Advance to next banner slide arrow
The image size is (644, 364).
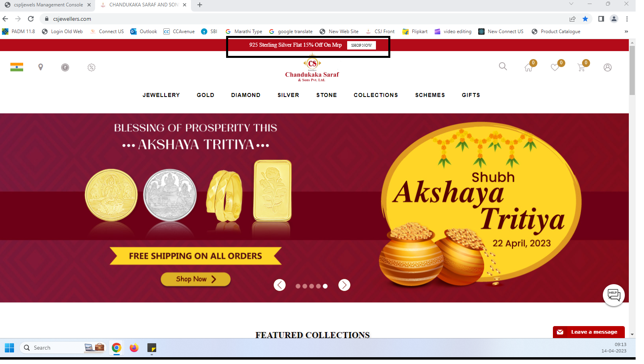coord(344,285)
